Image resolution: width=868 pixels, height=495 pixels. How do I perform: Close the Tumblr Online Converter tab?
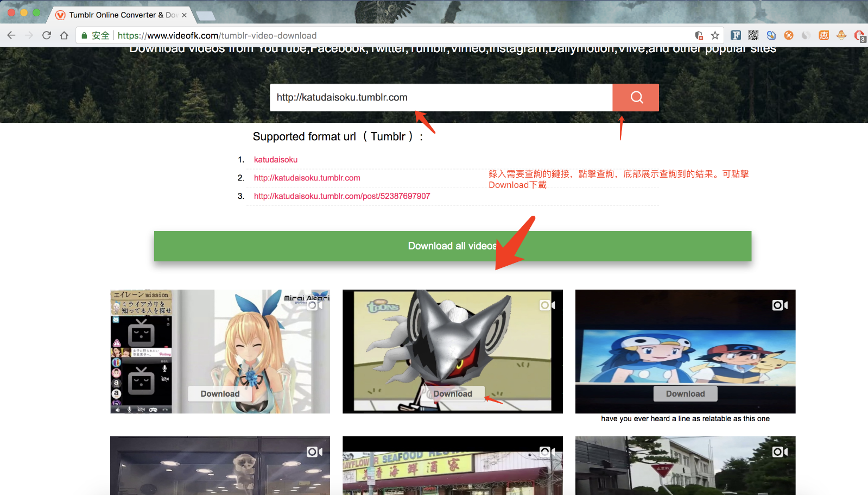[x=184, y=15]
